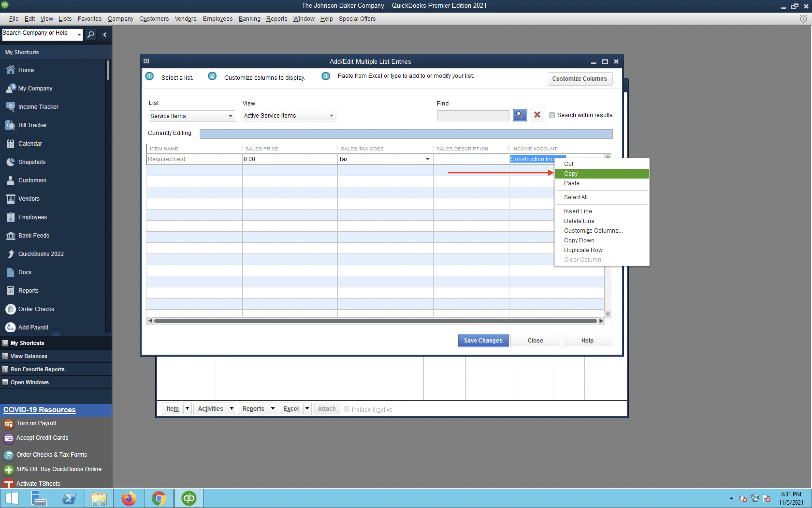This screenshot has height=508, width=812.
Task: Click the grid's vertical scroll down arrow
Action: [608, 314]
